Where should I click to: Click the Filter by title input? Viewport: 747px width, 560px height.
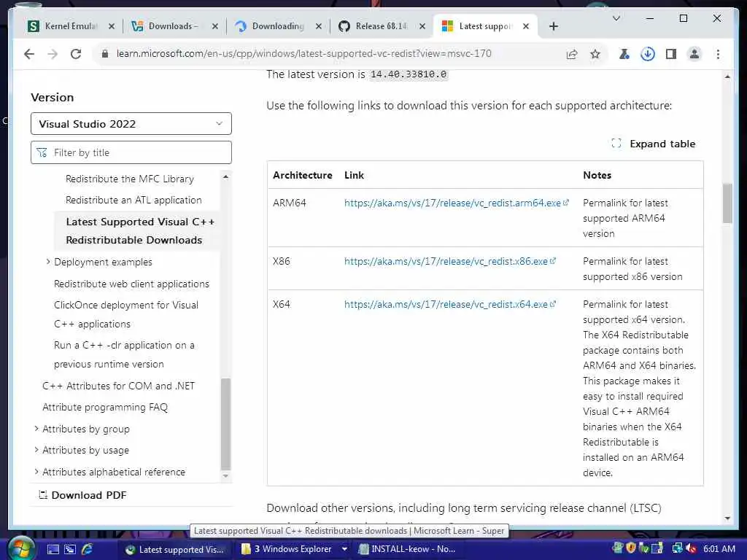point(131,152)
